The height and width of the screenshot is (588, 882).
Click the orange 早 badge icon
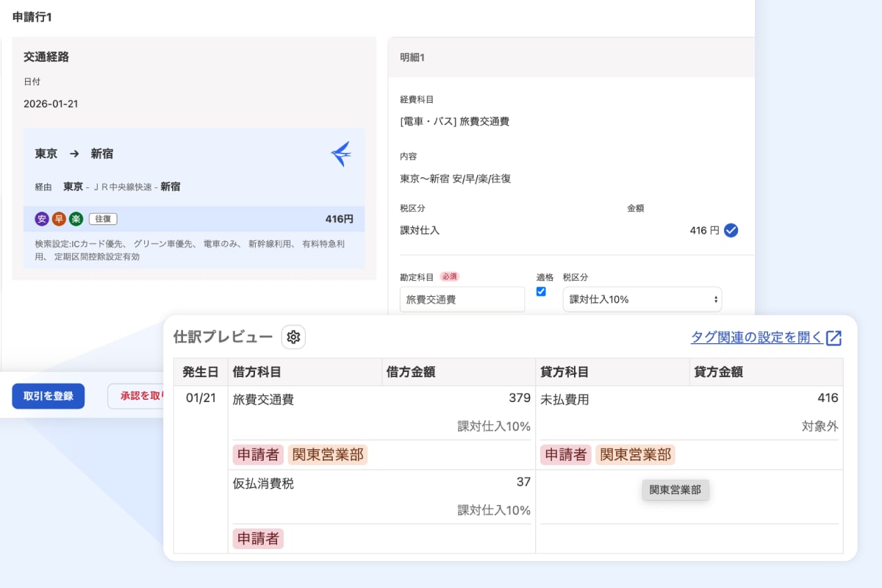(59, 219)
